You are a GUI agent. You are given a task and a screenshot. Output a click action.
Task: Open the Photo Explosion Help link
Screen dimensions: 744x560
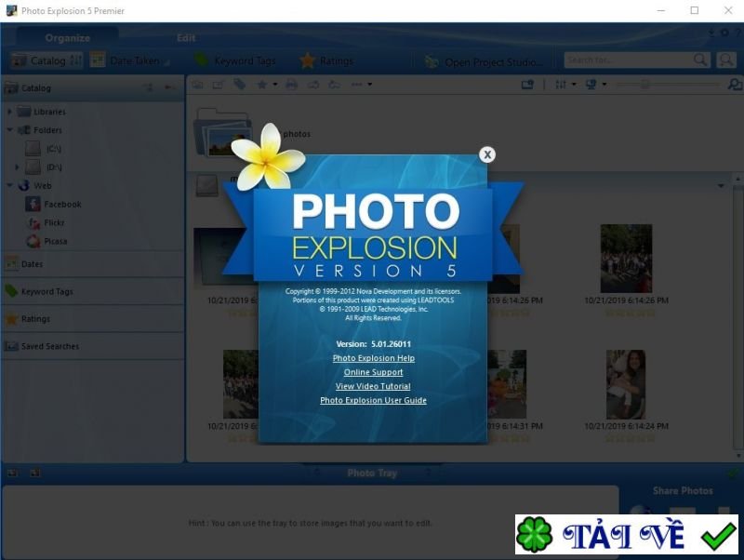pyautogui.click(x=373, y=358)
